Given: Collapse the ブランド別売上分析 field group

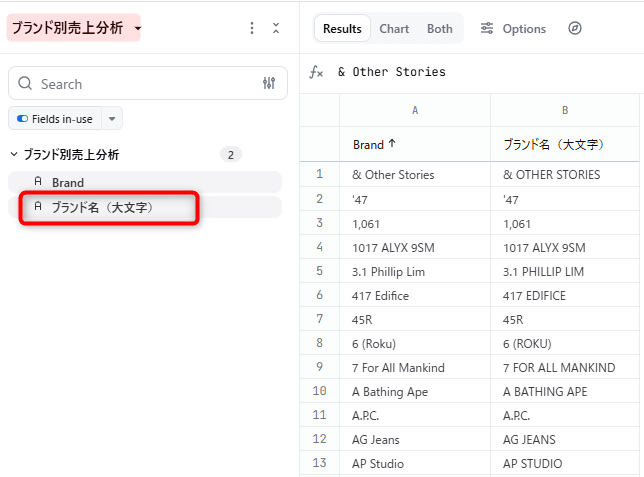Looking at the screenshot, I should coord(14,154).
